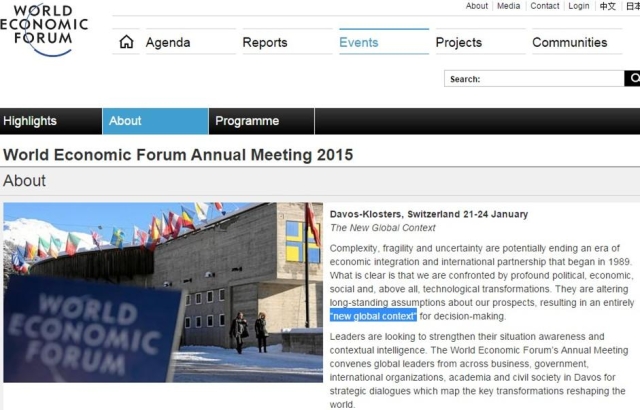Select the Events navigation item
640x410 pixels.
[359, 42]
